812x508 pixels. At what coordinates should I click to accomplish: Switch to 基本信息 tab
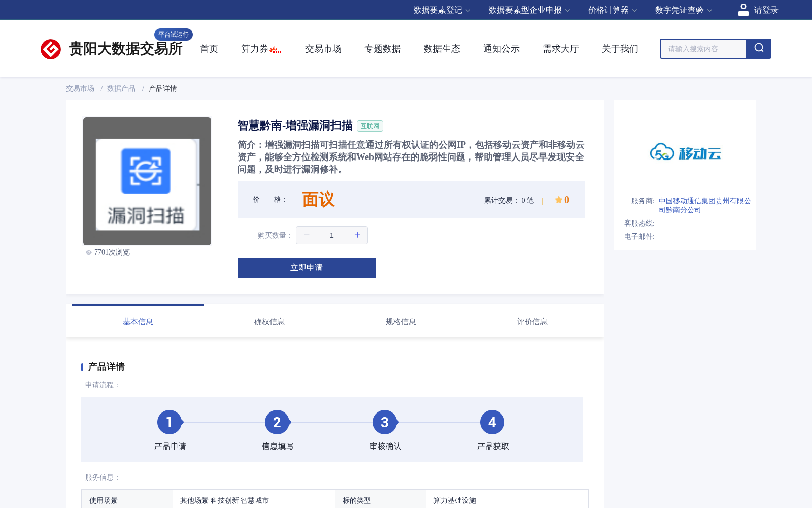[138, 322]
